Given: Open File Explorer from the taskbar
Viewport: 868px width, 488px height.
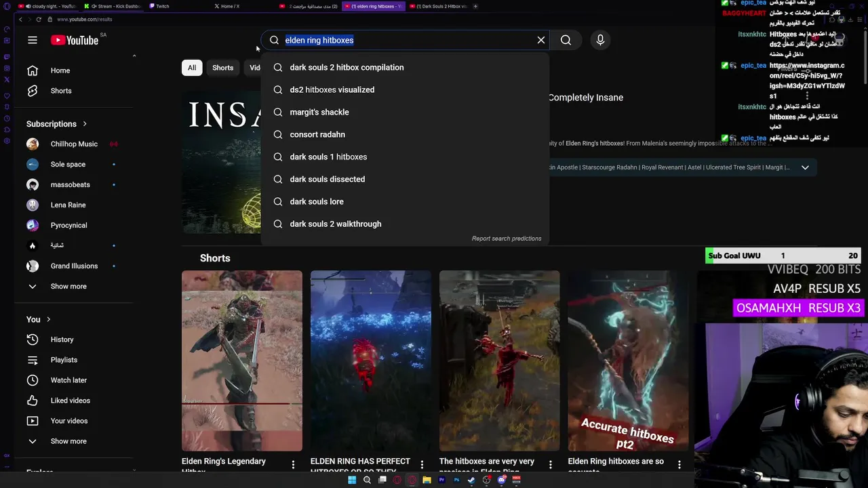Looking at the screenshot, I should coord(427,480).
